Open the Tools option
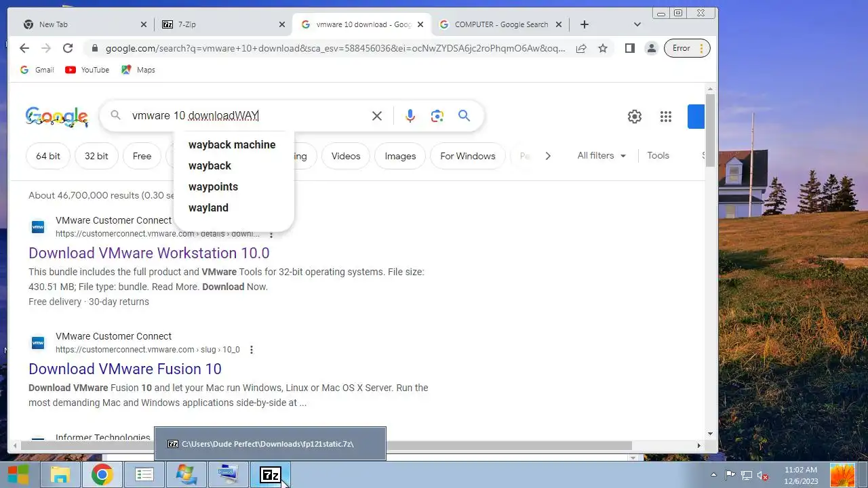 [x=658, y=155]
